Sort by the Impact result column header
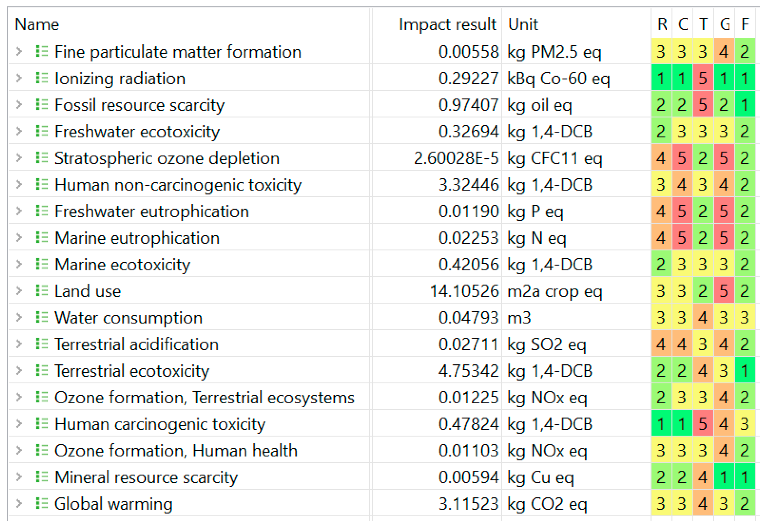Screen dimensions: 771x532 [447, 24]
